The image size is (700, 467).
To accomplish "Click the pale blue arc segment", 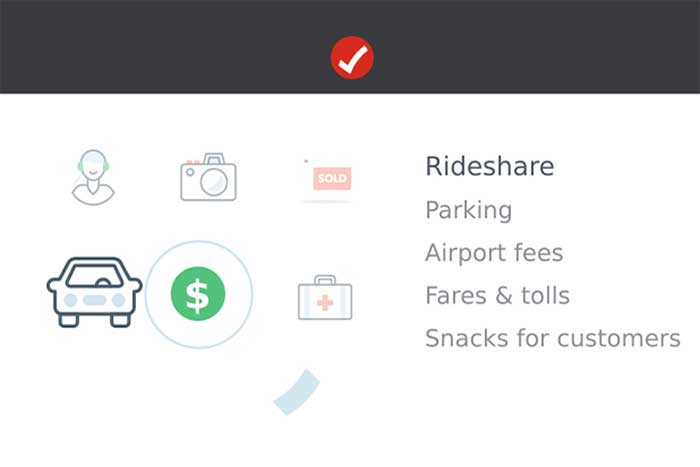I will pyautogui.click(x=296, y=392).
